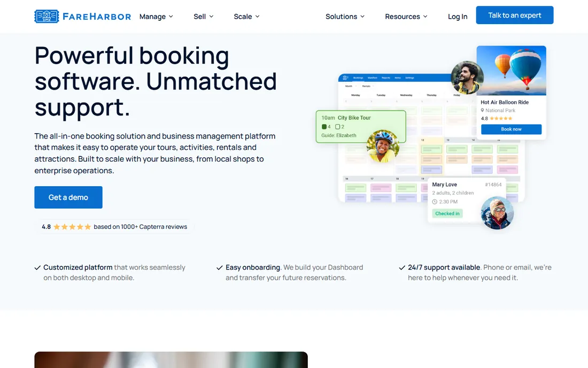The width and height of the screenshot is (588, 368).
Task: Click the Hot Air Balloon Ride title
Action: pos(505,102)
